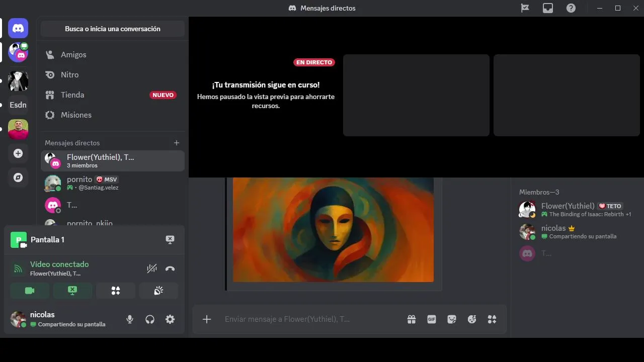Send a gift icon
Screen dimensions: 644x362
pos(412,319)
